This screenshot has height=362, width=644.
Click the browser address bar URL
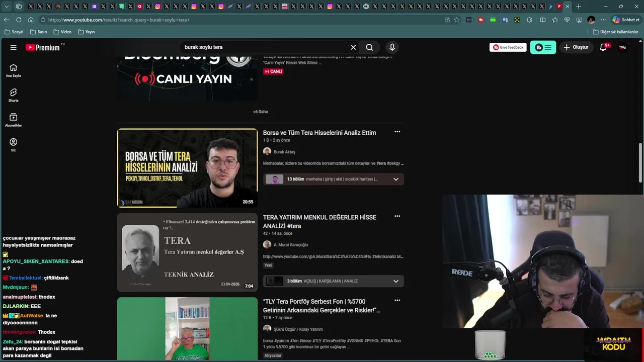coord(119,20)
